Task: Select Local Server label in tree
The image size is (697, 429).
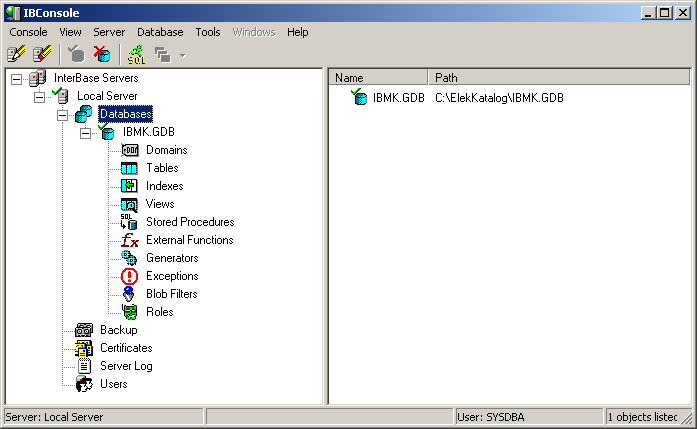Action: click(107, 96)
